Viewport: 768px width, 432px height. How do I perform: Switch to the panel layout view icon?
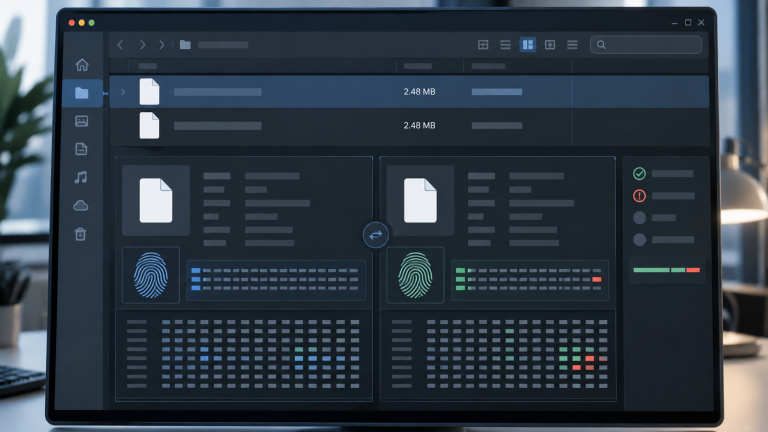(x=483, y=45)
